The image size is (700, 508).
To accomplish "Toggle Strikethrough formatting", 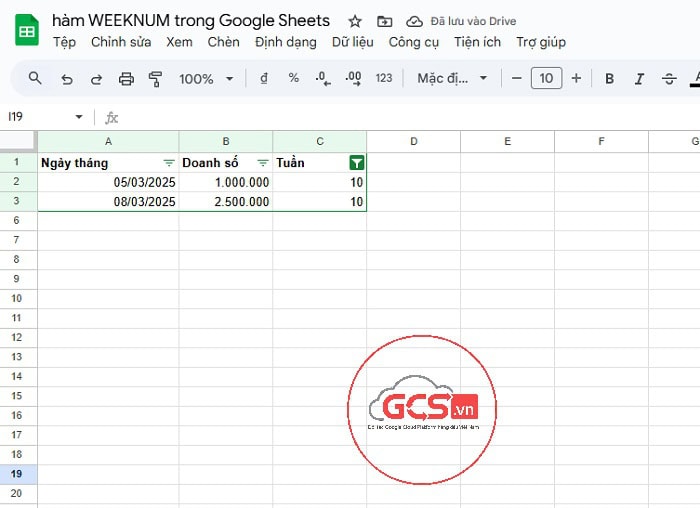I will click(669, 79).
